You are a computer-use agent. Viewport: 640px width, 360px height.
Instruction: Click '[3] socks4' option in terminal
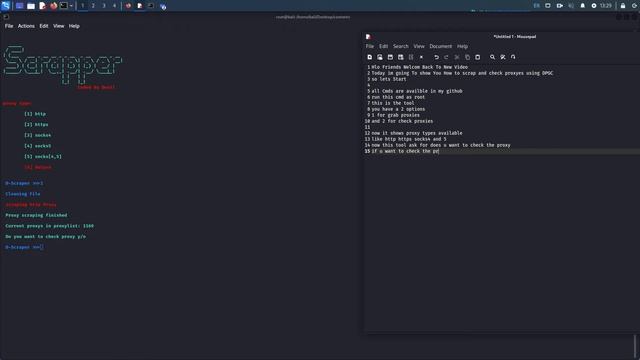tap(38, 135)
